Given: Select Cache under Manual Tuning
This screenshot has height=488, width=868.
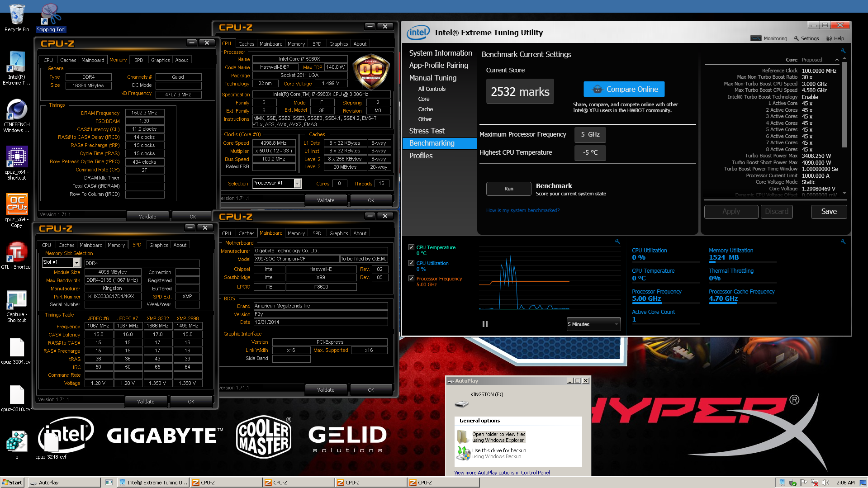Looking at the screenshot, I should pos(425,109).
